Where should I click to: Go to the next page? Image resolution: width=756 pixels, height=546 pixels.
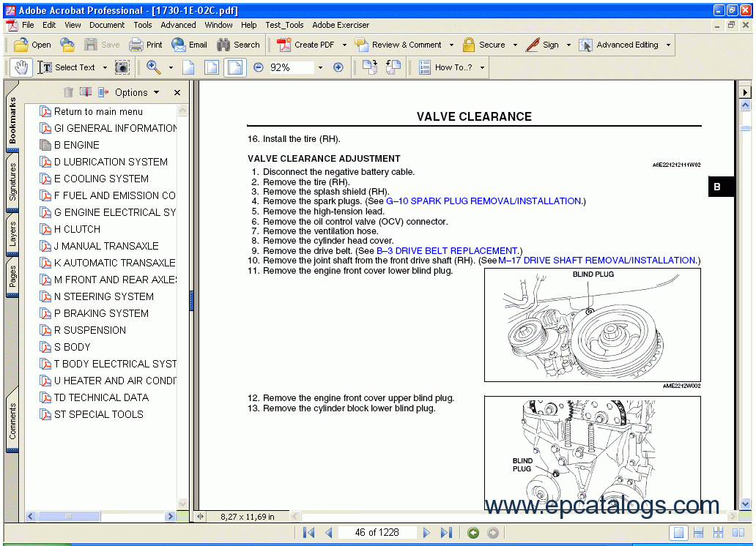(426, 533)
